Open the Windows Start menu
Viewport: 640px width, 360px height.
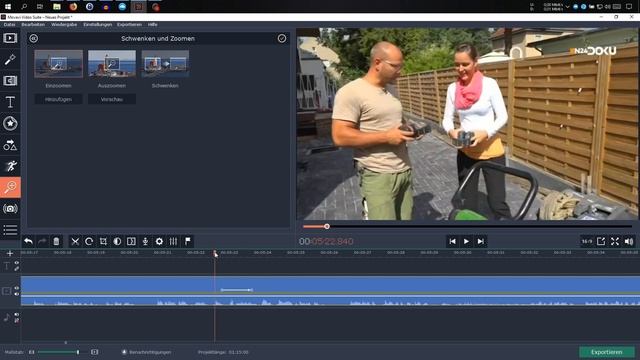[x=8, y=7]
